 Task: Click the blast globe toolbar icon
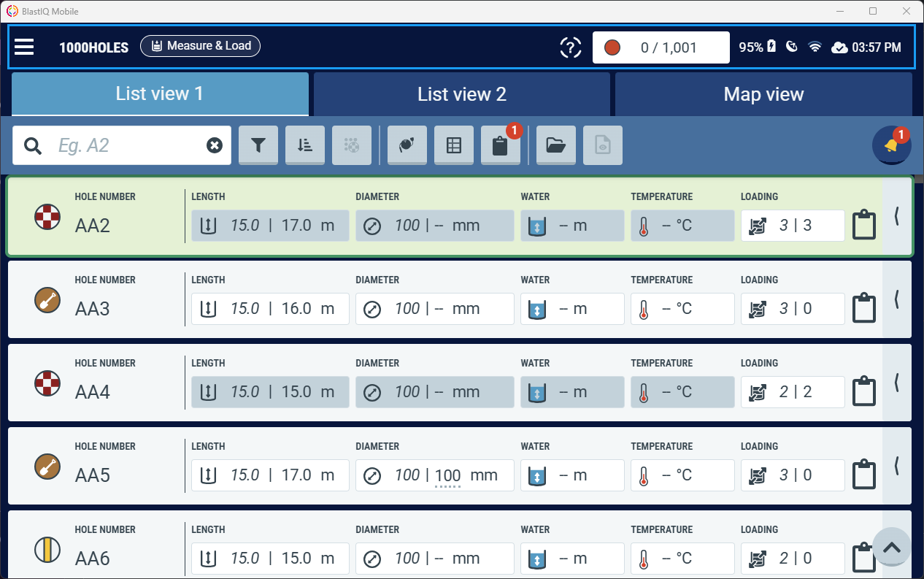coord(407,145)
